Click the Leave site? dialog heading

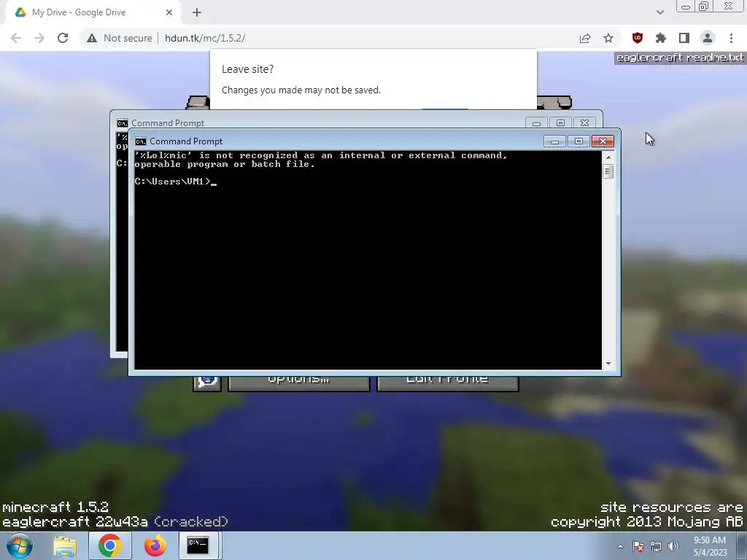(x=248, y=69)
